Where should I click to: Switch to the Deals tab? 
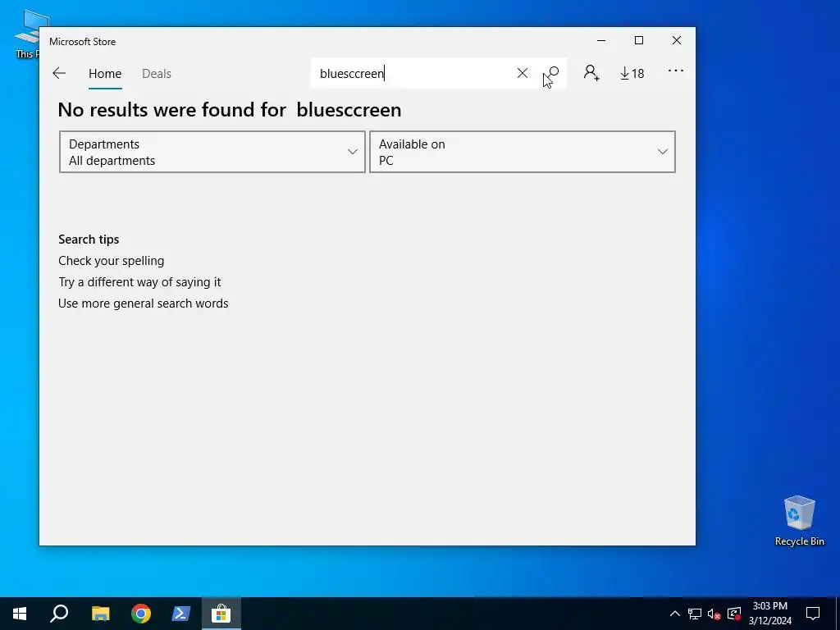[157, 74]
